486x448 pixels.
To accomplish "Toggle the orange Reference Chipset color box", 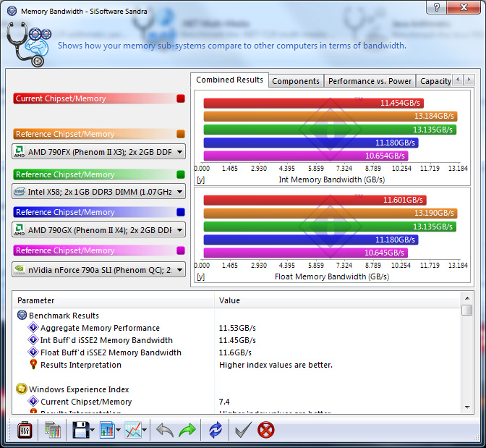I will [181, 134].
